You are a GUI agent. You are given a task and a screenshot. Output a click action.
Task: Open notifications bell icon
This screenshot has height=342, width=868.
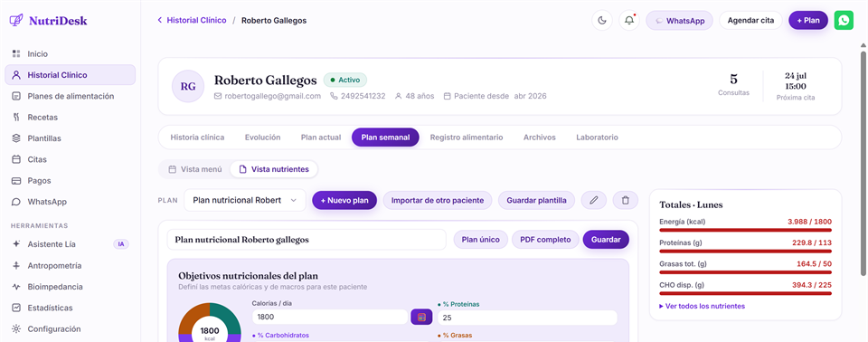point(629,21)
